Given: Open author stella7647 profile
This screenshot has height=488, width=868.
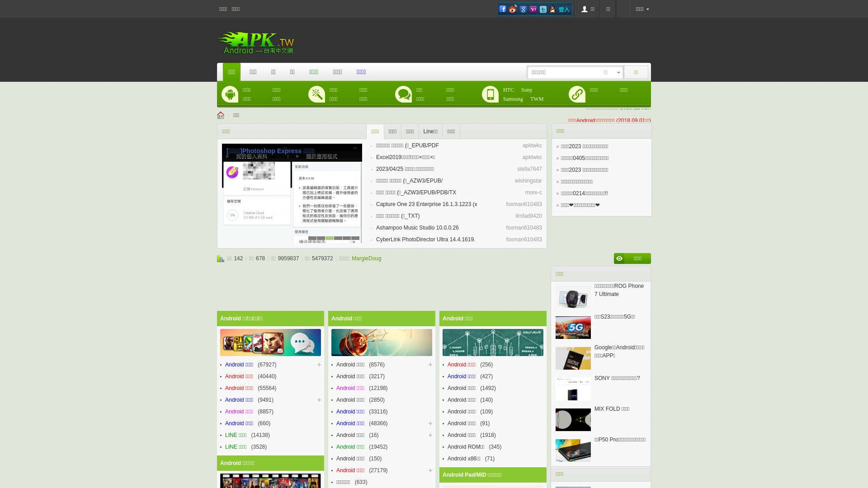Looking at the screenshot, I should [529, 169].
